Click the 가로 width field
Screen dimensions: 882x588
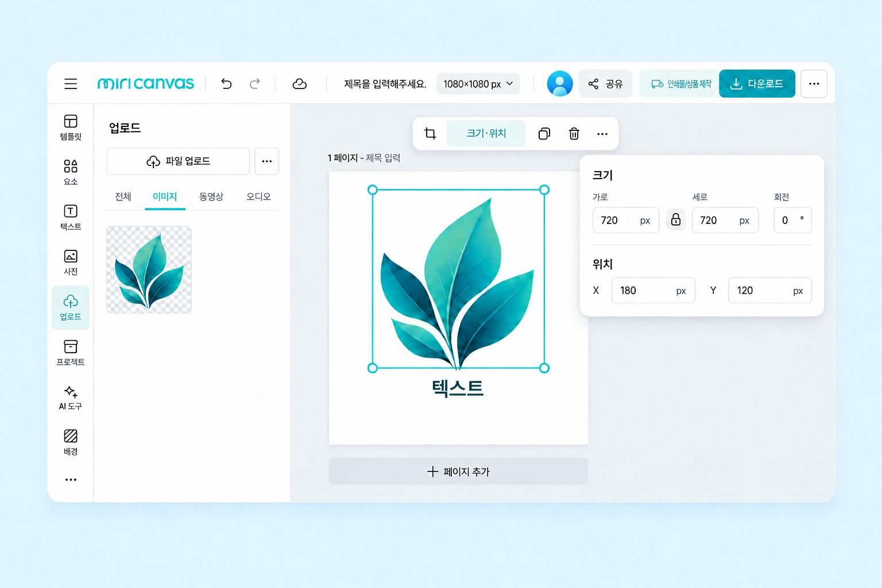click(626, 220)
